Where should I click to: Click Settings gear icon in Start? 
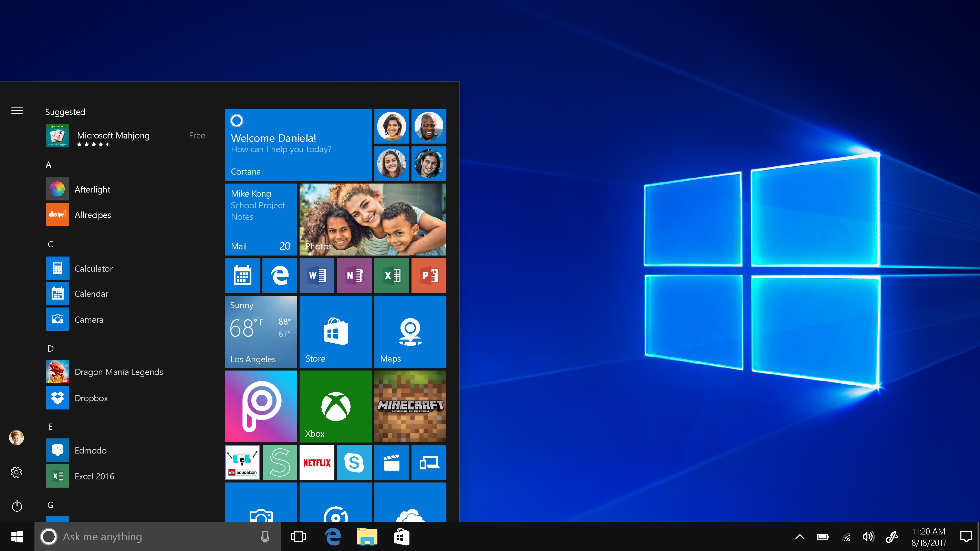(x=16, y=471)
